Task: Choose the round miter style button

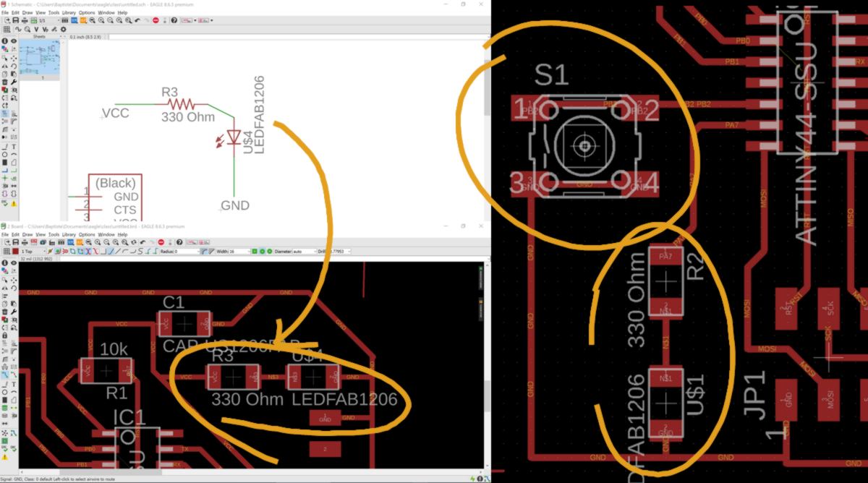Action: tap(203, 252)
